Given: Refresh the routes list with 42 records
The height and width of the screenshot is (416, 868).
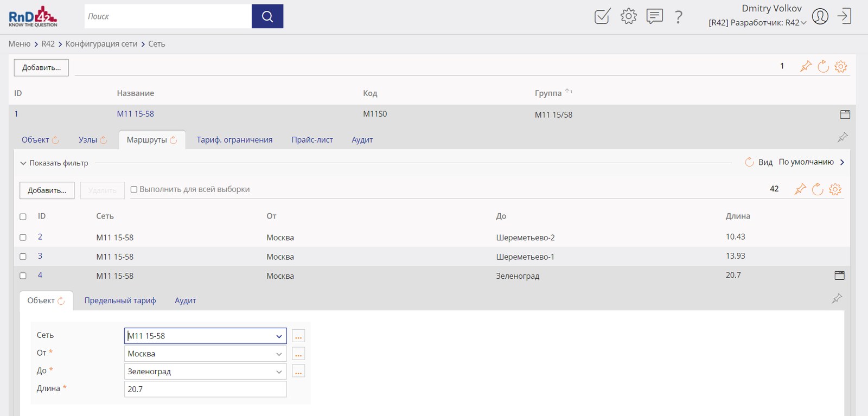Looking at the screenshot, I should point(818,189).
